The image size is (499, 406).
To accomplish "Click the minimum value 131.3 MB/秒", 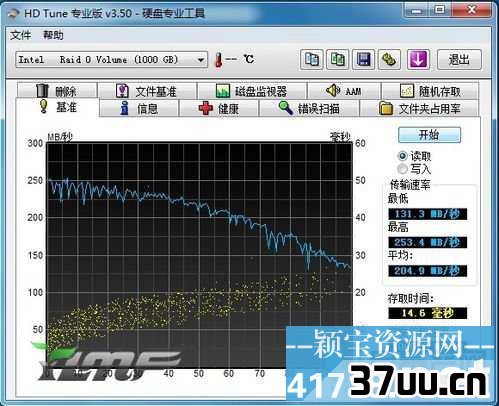I will click(427, 214).
